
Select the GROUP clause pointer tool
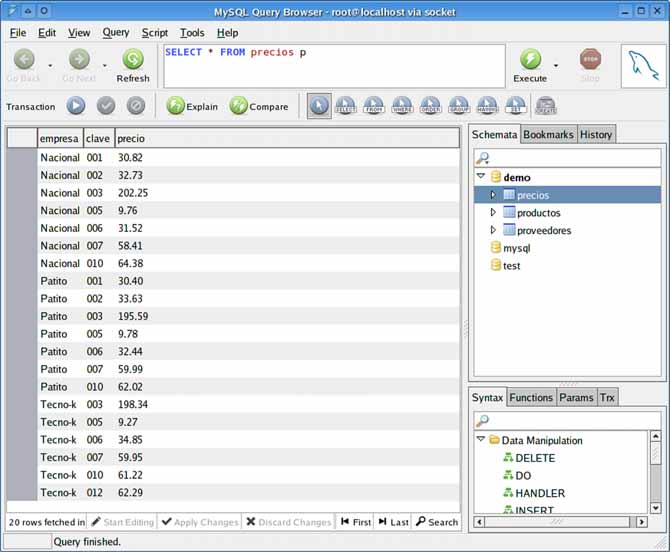(458, 106)
